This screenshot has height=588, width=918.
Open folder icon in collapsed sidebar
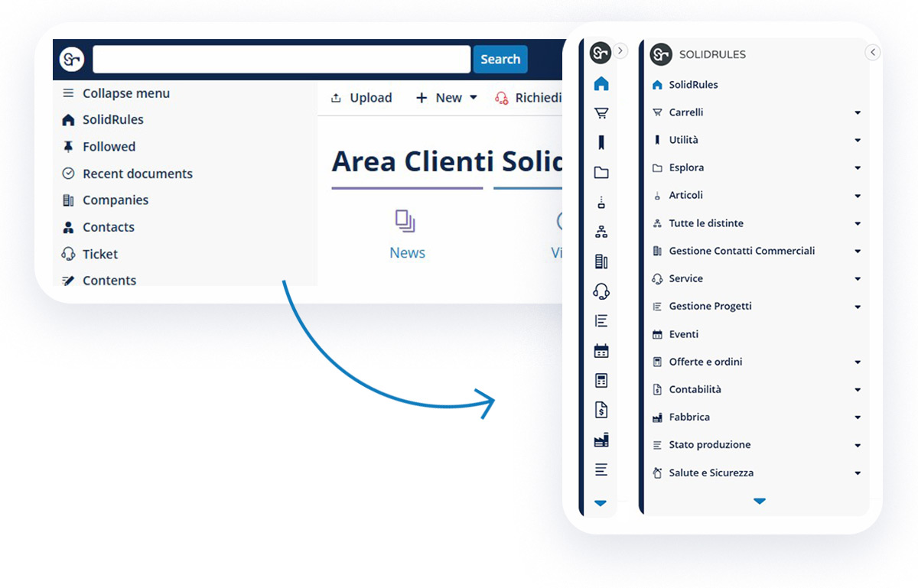pos(601,173)
